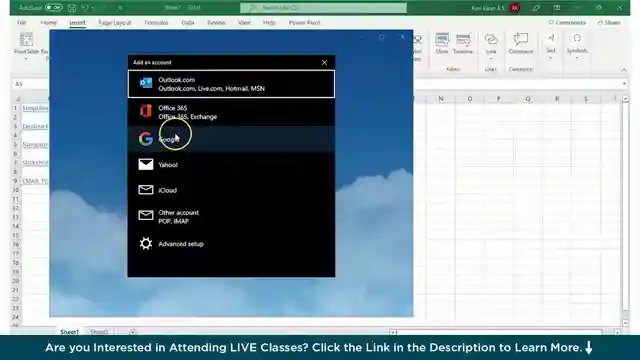This screenshot has width=640, height=360.
Task: Click the Yahoo envelope icon
Action: (146, 164)
